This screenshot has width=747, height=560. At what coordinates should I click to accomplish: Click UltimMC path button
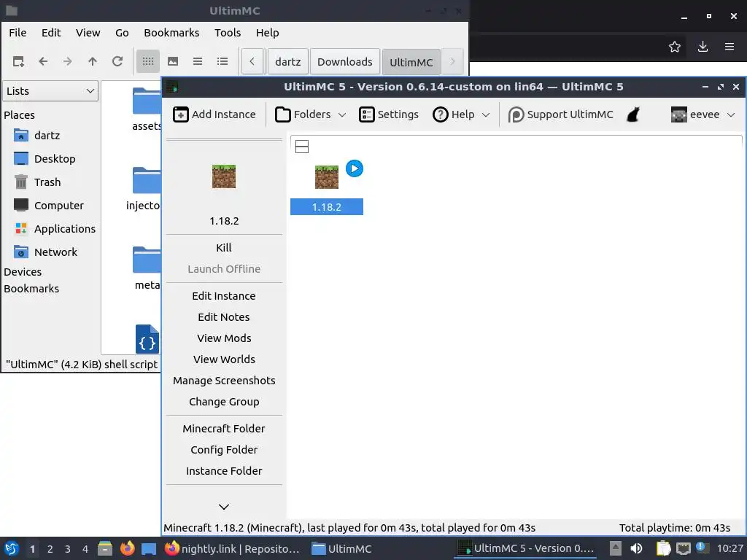click(411, 62)
